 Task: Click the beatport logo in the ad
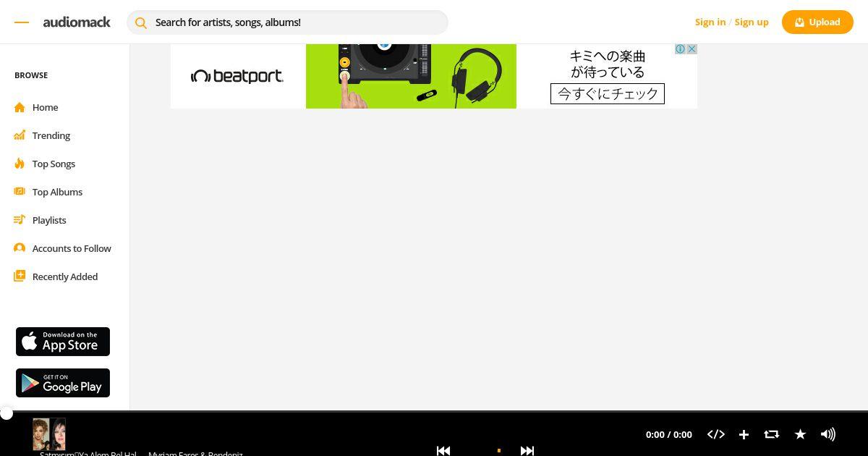coord(237,76)
